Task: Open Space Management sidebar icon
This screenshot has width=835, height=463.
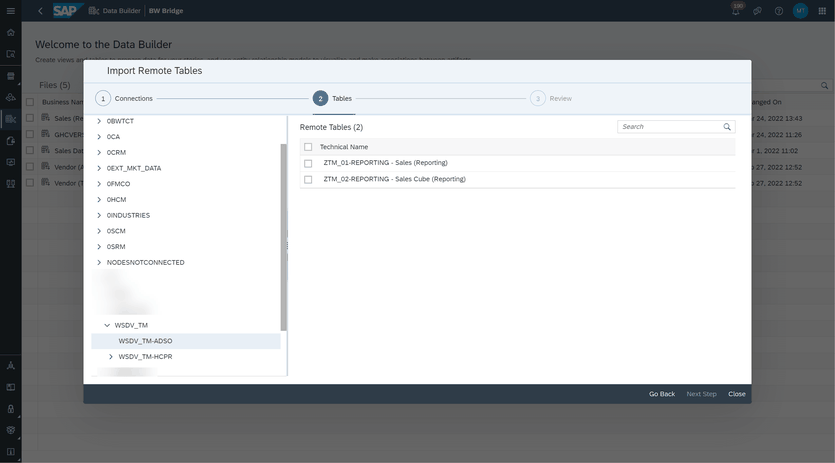Action: pyautogui.click(x=11, y=365)
